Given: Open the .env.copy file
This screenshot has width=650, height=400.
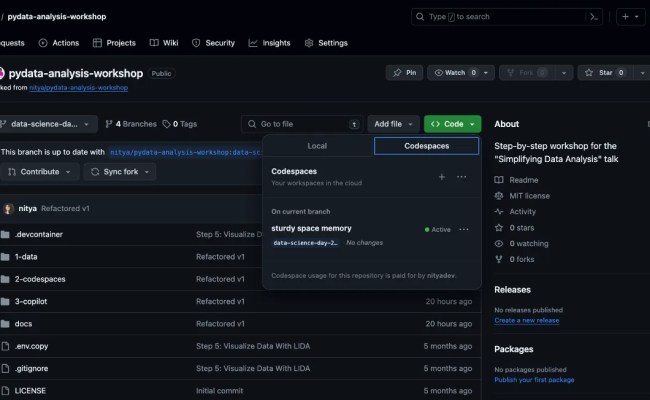Looking at the screenshot, I should pos(31,346).
